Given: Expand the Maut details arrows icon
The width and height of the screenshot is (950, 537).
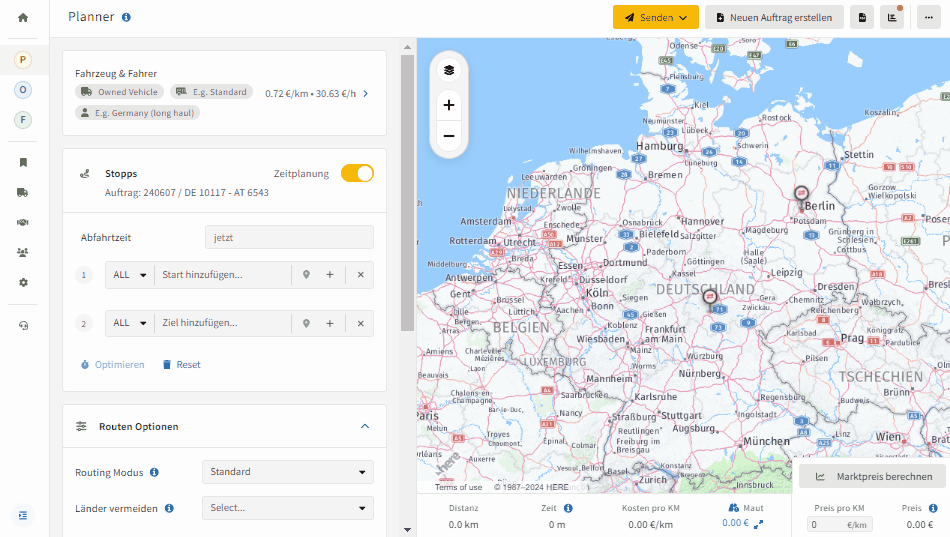Looking at the screenshot, I should pos(758,524).
